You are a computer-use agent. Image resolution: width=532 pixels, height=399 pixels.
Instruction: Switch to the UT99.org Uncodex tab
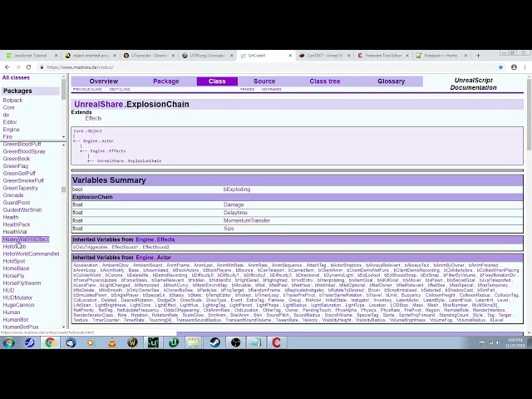206,56
